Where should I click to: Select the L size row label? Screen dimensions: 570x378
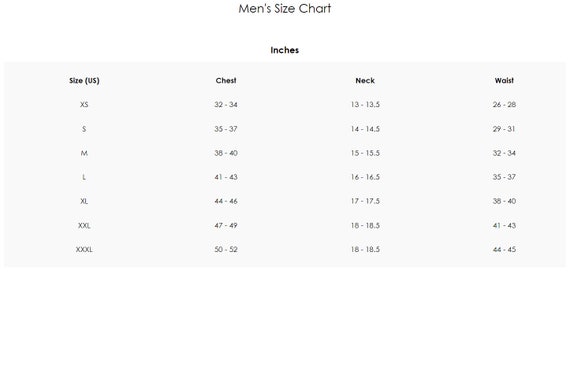[x=84, y=177]
